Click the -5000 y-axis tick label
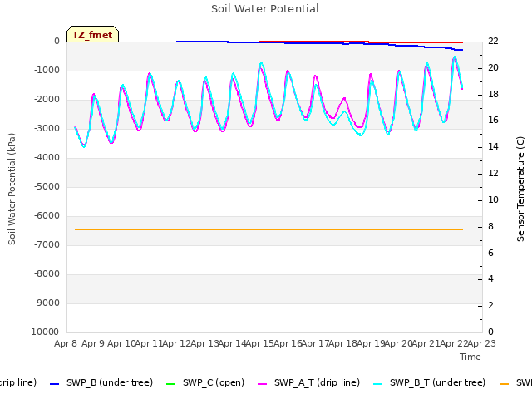 (47, 186)
